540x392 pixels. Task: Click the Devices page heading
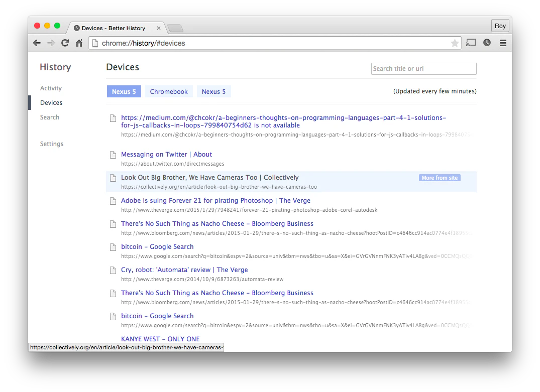coord(122,67)
